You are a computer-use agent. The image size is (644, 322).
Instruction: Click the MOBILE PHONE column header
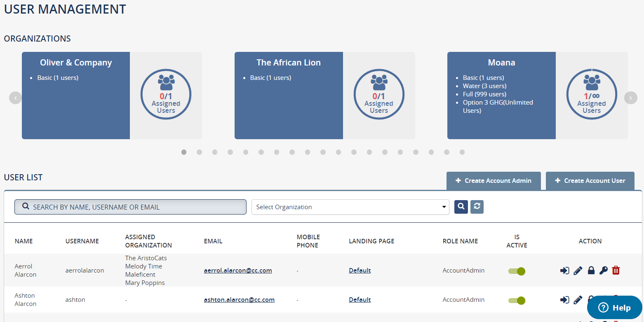pyautogui.click(x=308, y=241)
